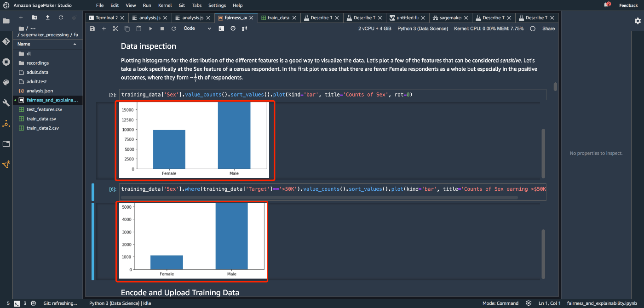Click the kernel status circle indicator
The width and height of the screenshot is (644, 308).
click(533, 29)
